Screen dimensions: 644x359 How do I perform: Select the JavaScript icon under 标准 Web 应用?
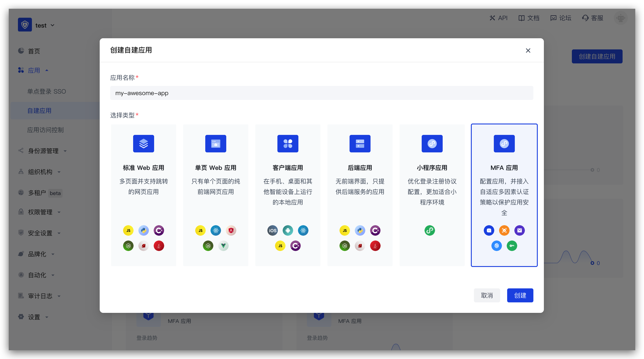point(128,230)
